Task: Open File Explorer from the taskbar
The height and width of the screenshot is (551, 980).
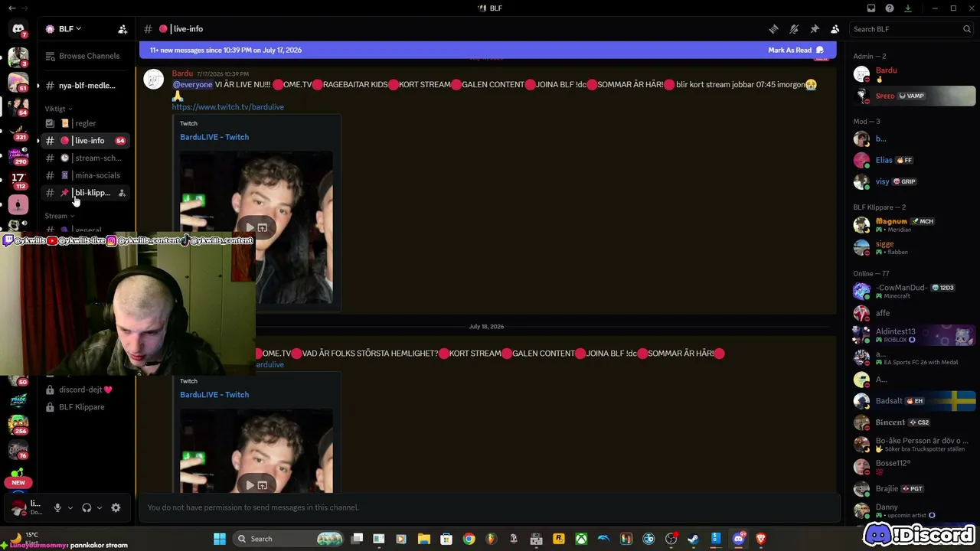Action: tap(423, 539)
